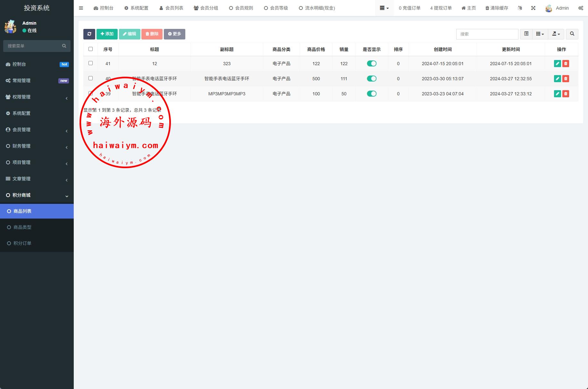Click the green 添加 button
The width and height of the screenshot is (588, 389).
tap(107, 34)
